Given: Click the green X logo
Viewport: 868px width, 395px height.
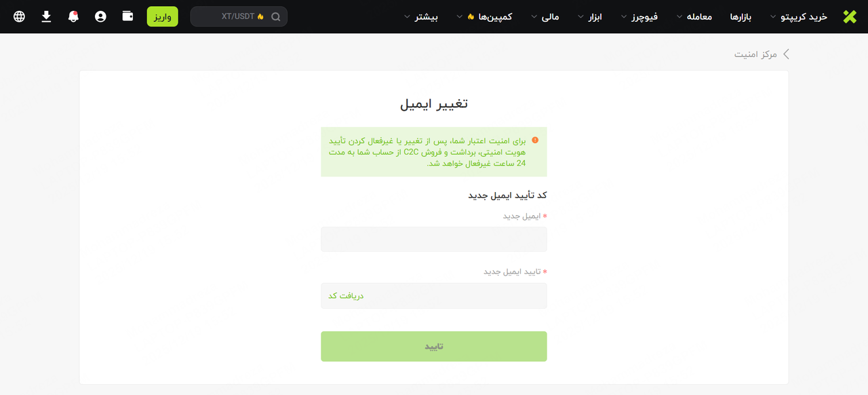Looking at the screenshot, I should click(850, 16).
